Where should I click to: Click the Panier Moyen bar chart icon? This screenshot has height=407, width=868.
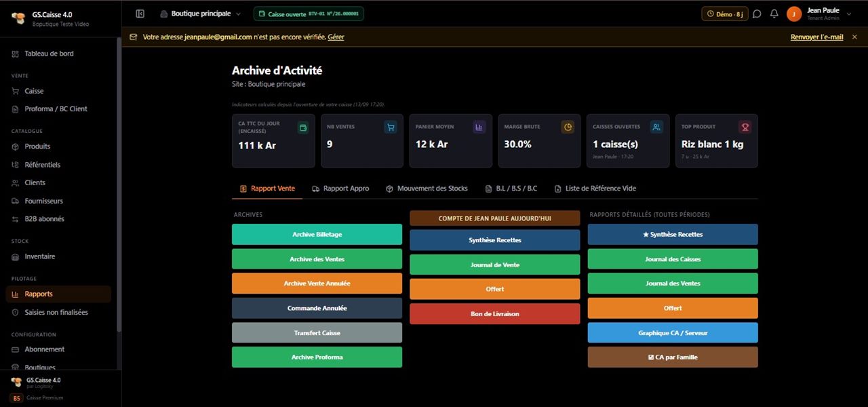point(479,127)
